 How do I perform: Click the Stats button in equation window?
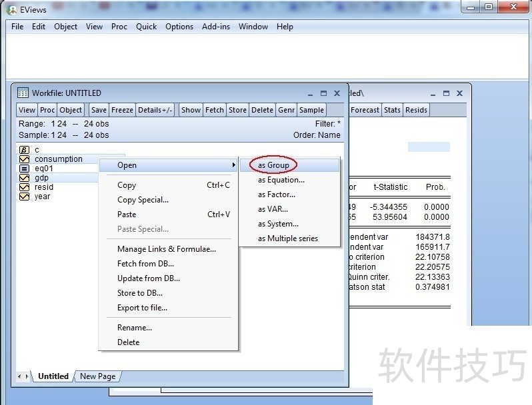coord(392,110)
